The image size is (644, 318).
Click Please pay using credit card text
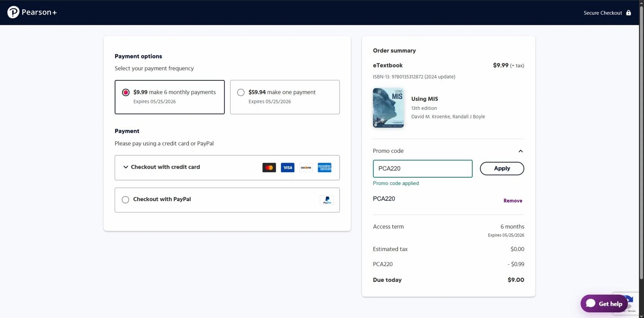click(164, 144)
